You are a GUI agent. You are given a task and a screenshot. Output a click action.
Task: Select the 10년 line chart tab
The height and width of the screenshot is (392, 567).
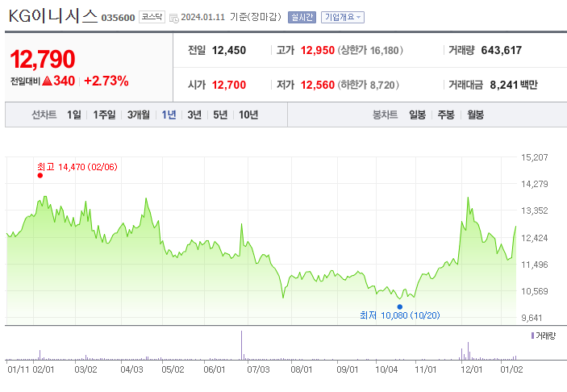[x=248, y=115]
